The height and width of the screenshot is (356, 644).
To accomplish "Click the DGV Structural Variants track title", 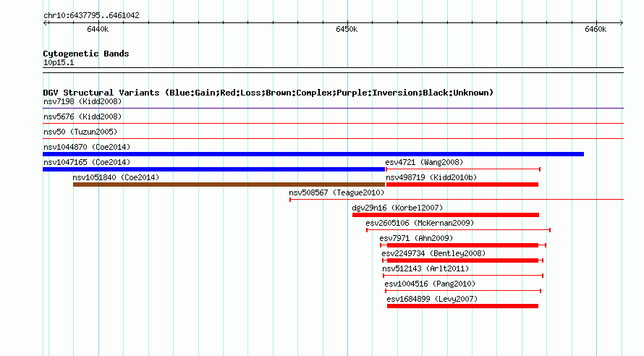I will click(268, 93).
